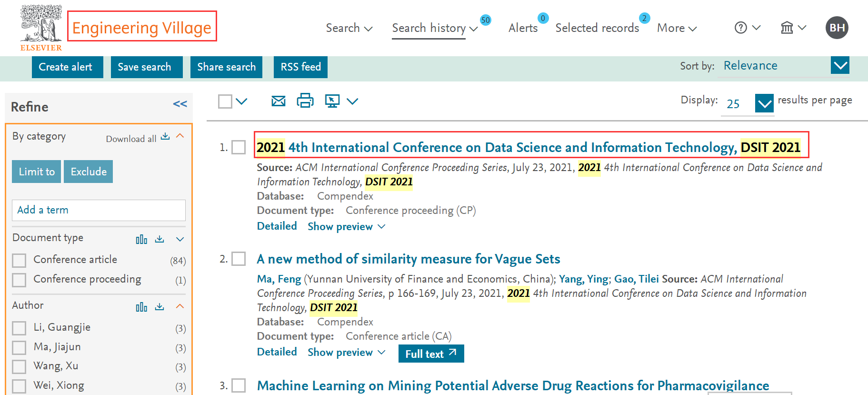Download Author facet data icon

tap(160, 307)
